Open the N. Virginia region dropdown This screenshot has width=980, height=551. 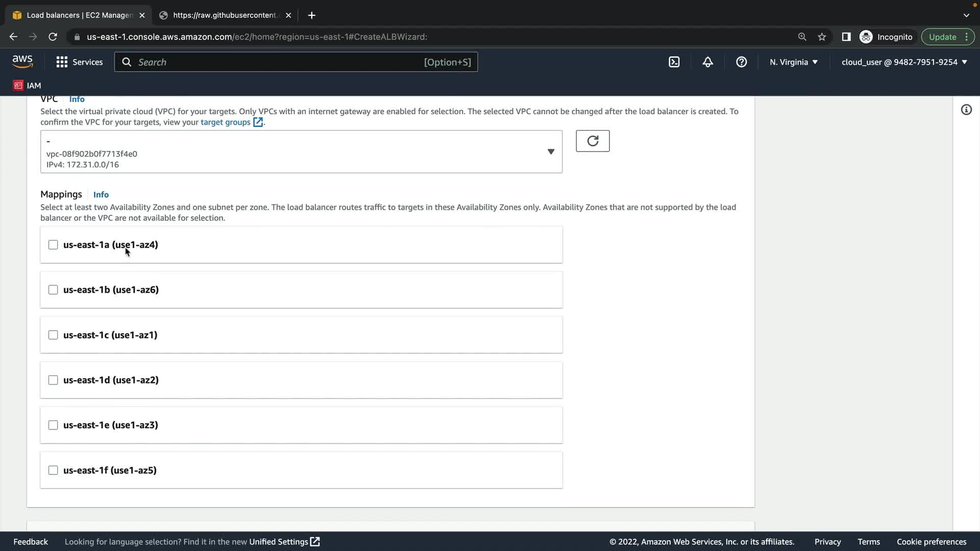click(x=794, y=62)
